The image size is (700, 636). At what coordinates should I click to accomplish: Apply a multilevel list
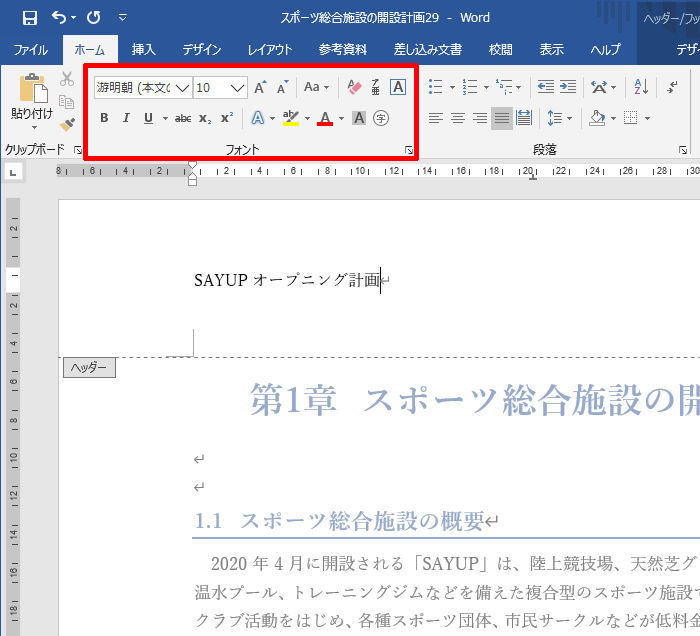(x=504, y=87)
